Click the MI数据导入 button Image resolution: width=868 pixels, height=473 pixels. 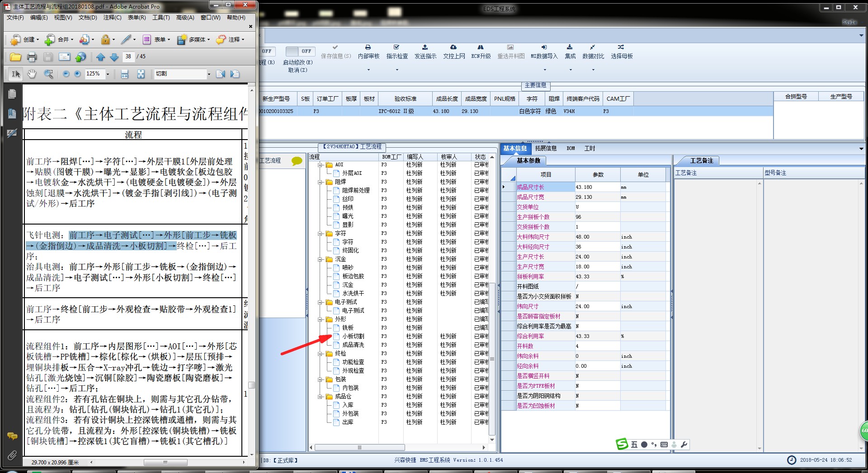(544, 52)
